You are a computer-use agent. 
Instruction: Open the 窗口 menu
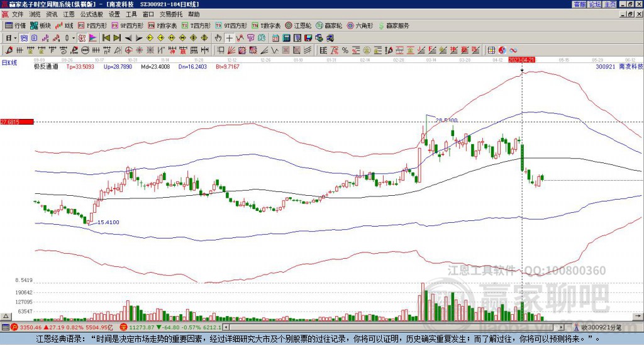148,14
